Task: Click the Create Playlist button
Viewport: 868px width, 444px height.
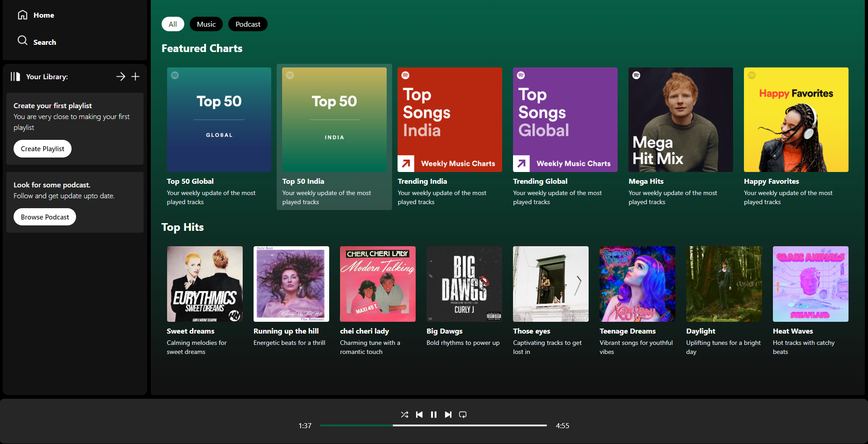Action: pyautogui.click(x=43, y=148)
